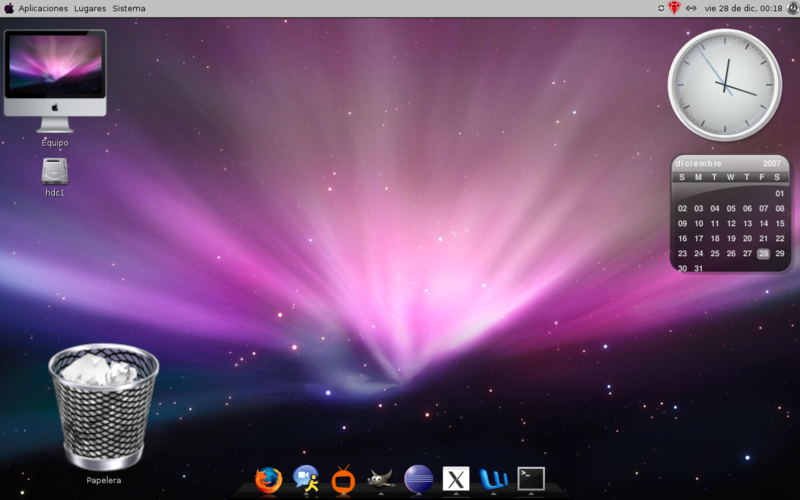
Task: Select the hdc1 drive icon
Action: [55, 177]
